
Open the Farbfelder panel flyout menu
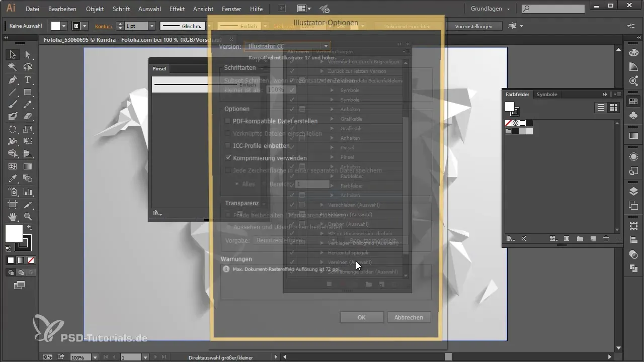pyautogui.click(x=617, y=94)
